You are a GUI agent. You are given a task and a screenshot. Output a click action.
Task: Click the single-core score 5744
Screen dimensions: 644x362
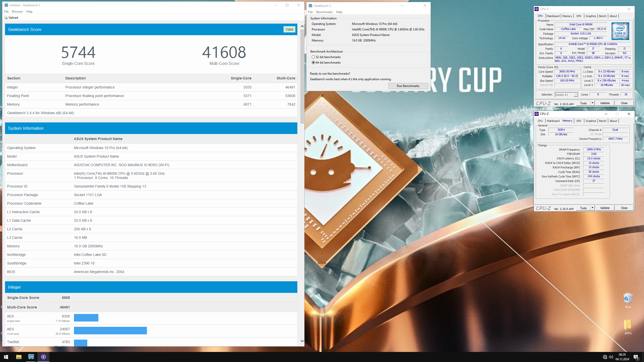[x=78, y=52]
